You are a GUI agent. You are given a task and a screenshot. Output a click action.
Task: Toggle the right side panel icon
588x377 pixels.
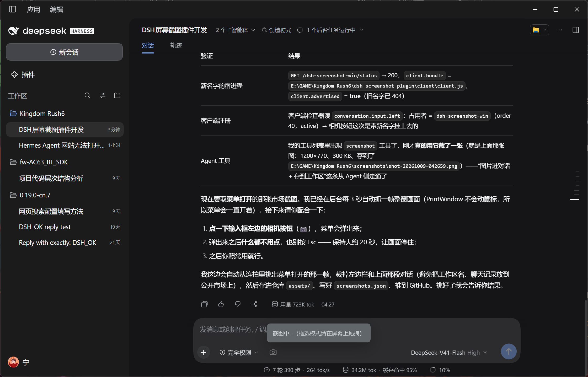pyautogui.click(x=576, y=30)
